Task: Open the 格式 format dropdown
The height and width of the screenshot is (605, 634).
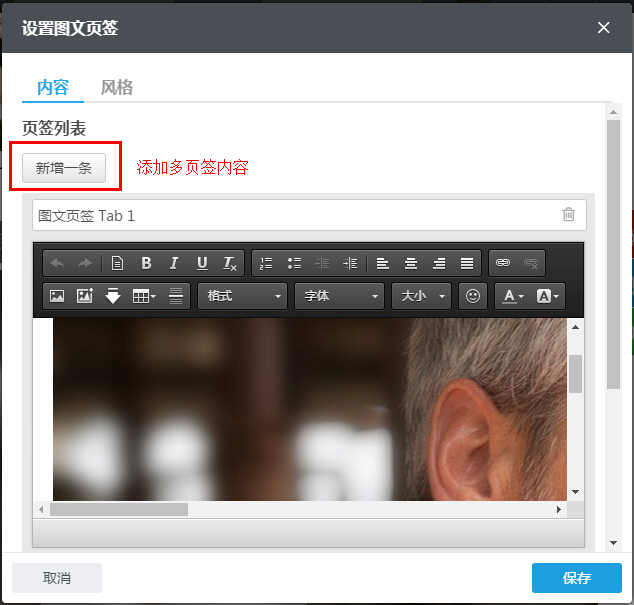Action: click(x=242, y=296)
